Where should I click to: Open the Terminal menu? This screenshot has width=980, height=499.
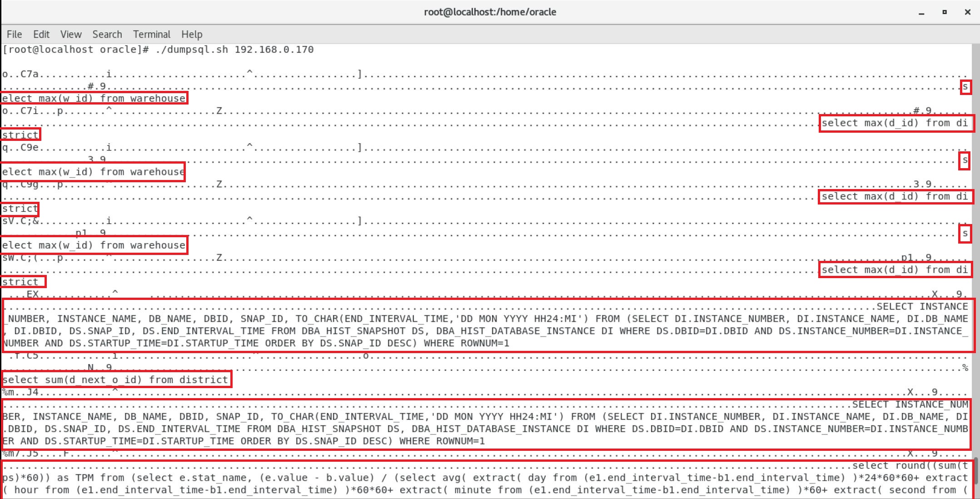151,35
